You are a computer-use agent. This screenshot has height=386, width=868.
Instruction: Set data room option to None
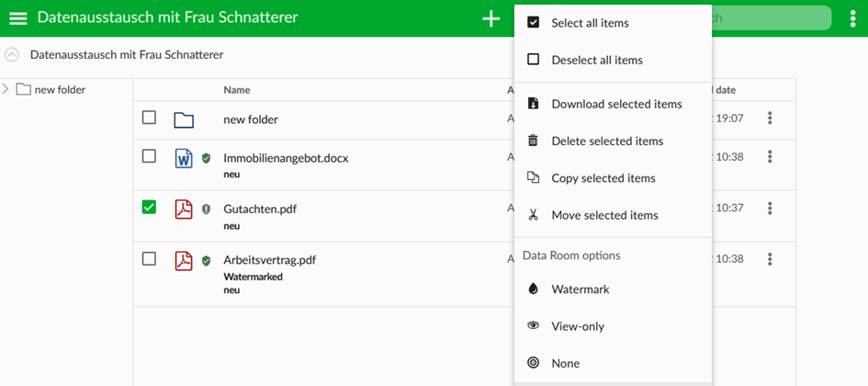[613, 363]
